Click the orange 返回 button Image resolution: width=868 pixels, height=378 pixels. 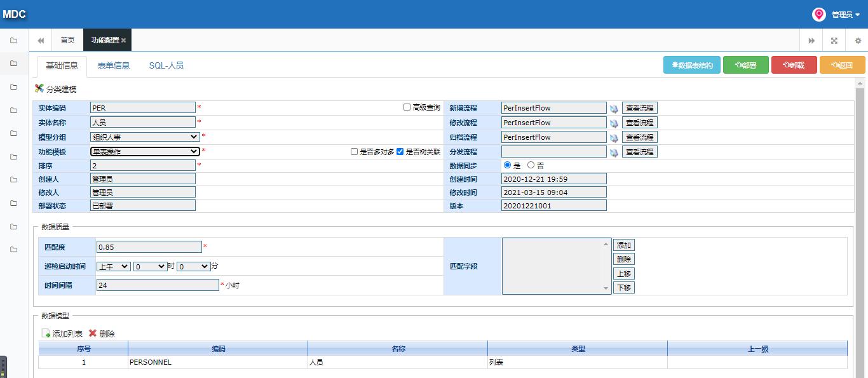(x=843, y=65)
